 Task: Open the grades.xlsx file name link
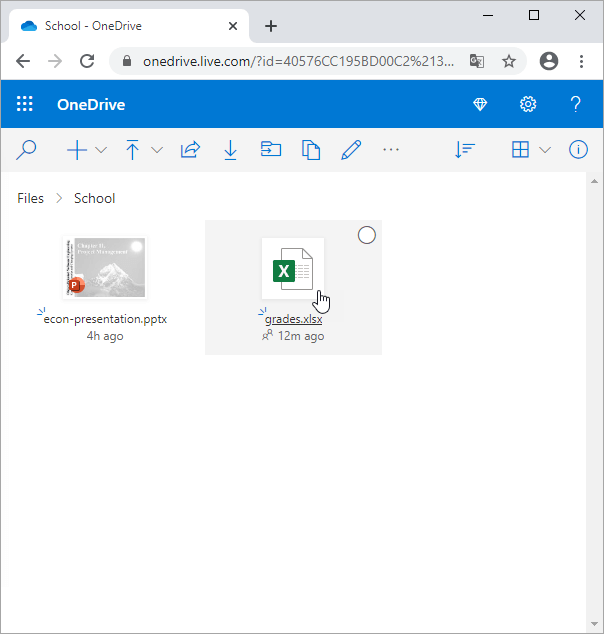click(293, 319)
